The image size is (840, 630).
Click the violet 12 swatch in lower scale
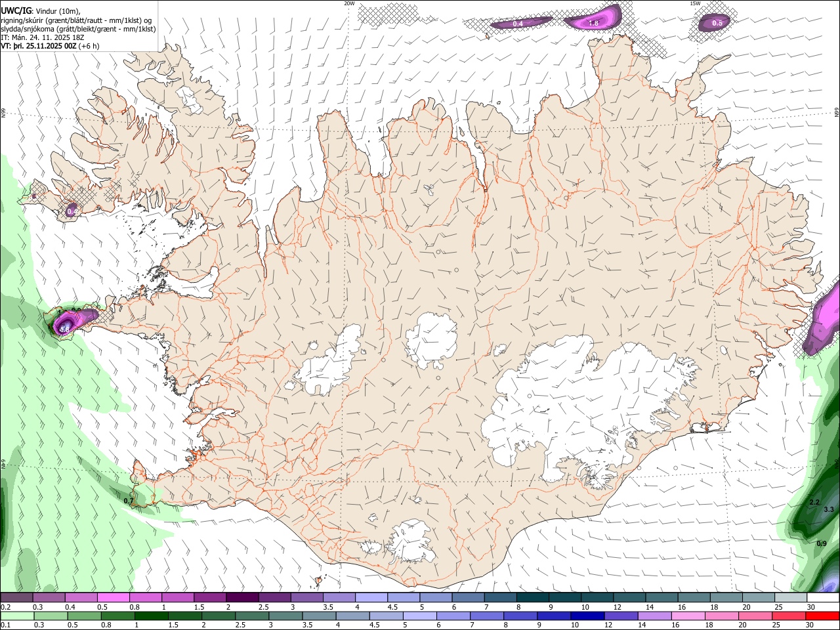point(621,616)
